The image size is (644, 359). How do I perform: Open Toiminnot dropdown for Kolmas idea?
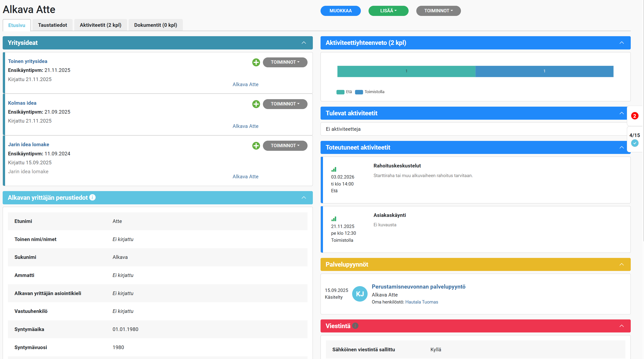point(285,104)
